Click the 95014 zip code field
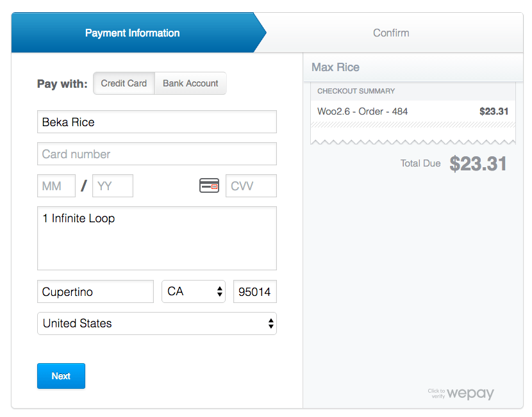The width and height of the screenshot is (532, 417). [x=254, y=291]
